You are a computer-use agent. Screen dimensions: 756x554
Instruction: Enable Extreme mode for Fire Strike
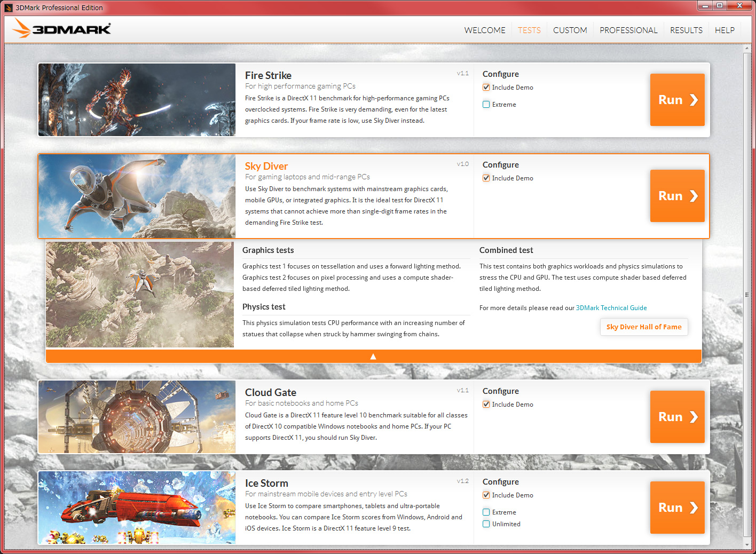pos(486,105)
